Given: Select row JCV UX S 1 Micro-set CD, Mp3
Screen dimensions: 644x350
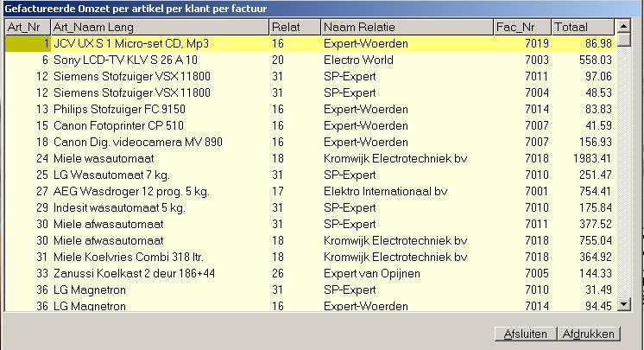Looking at the screenshot, I should pyautogui.click(x=310, y=43).
